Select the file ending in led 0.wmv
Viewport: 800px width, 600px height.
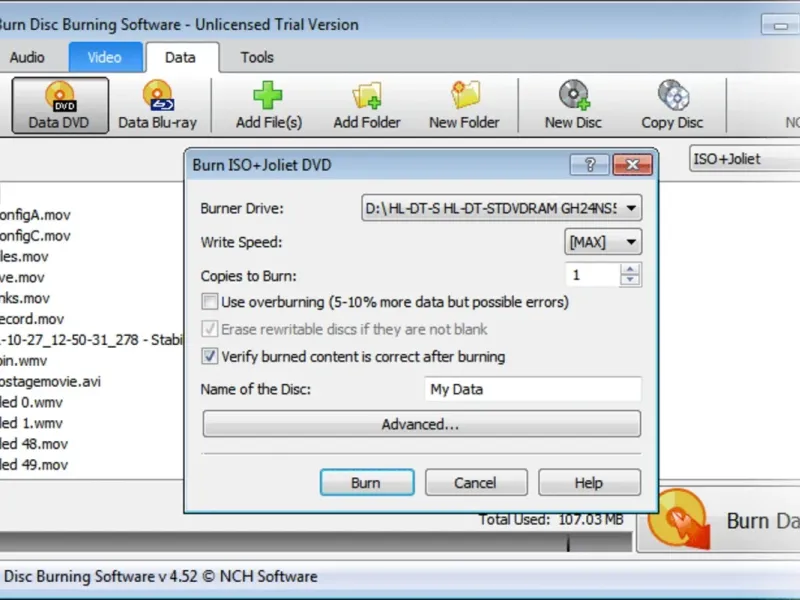pyautogui.click(x=31, y=403)
